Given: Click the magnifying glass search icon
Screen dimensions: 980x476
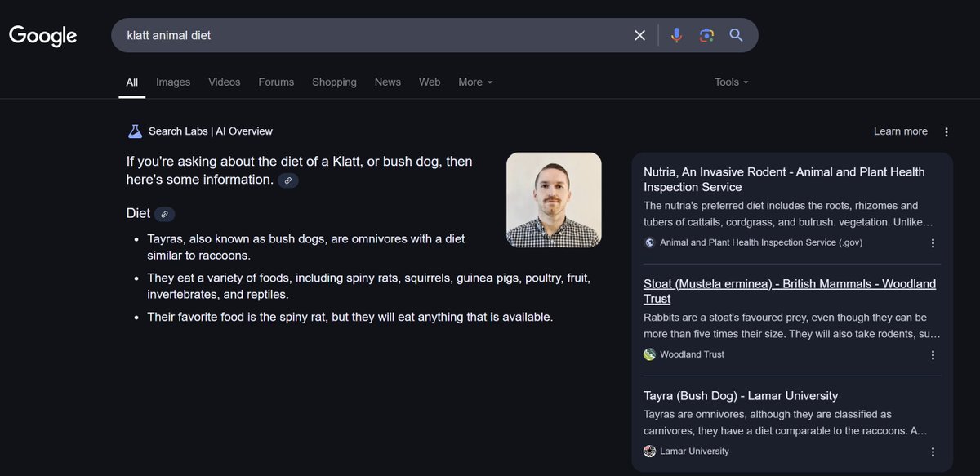Looking at the screenshot, I should 736,35.
